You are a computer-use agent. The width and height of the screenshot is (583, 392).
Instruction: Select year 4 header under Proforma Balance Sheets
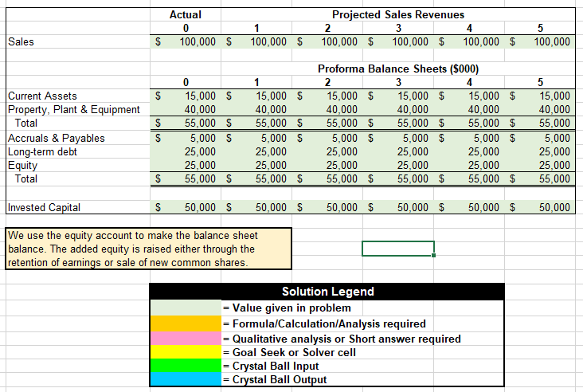469,82
